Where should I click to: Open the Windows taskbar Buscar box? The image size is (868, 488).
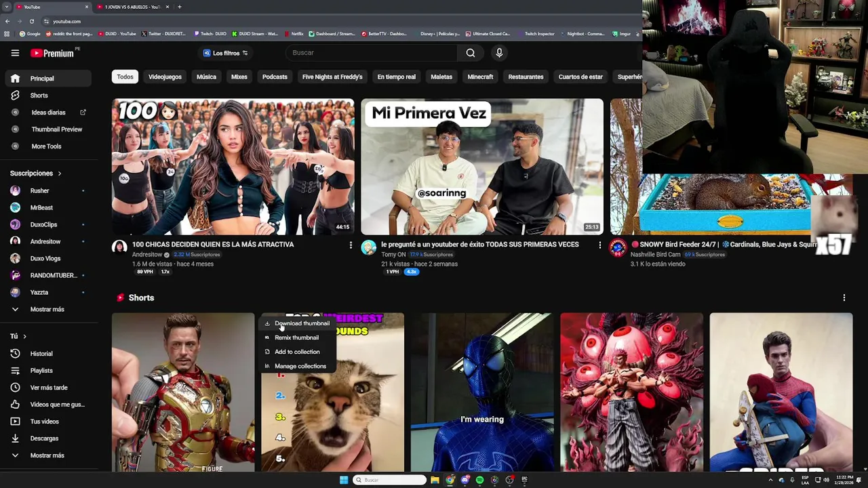(x=389, y=480)
